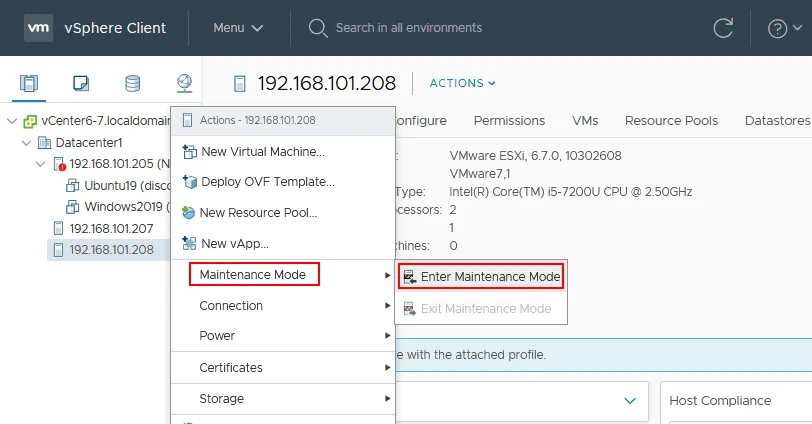Open the Networking inventory view icon
The width and height of the screenshot is (812, 424).
point(183,83)
